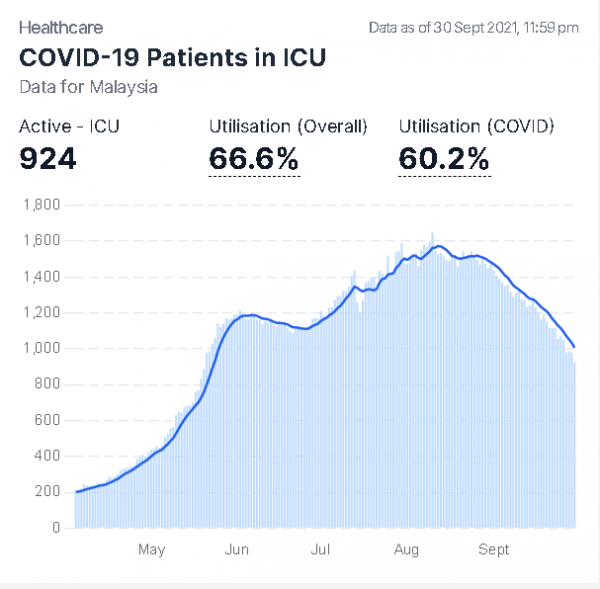This screenshot has width=600, height=589.
Task: Click the Utilisation (COVID) label
Action: (476, 127)
